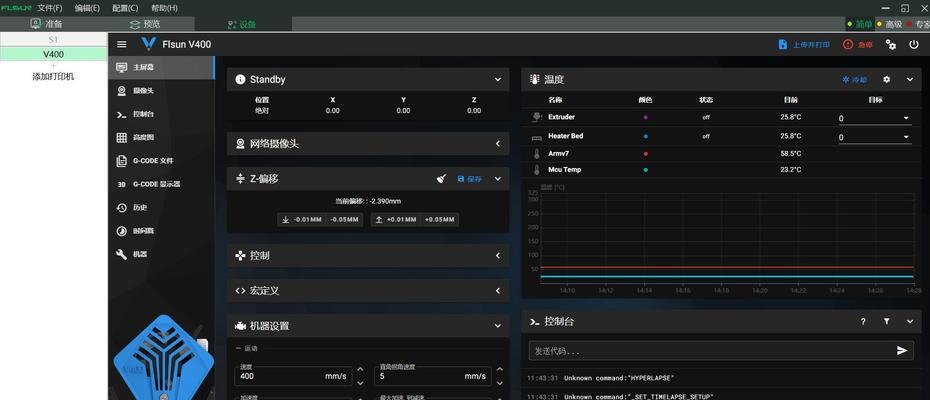This screenshot has height=400, width=930.
Task: Click Heater Bed blue color dot
Action: tap(645, 136)
